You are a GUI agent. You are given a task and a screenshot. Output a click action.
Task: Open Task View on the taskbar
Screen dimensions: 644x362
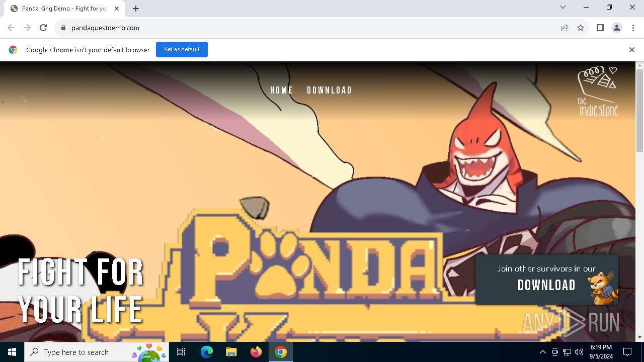pyautogui.click(x=181, y=352)
